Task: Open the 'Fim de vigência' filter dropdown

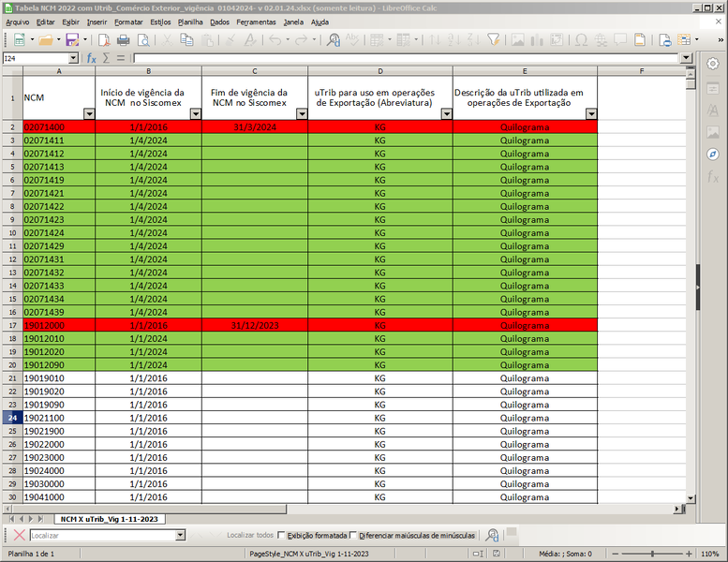Action: point(302,113)
